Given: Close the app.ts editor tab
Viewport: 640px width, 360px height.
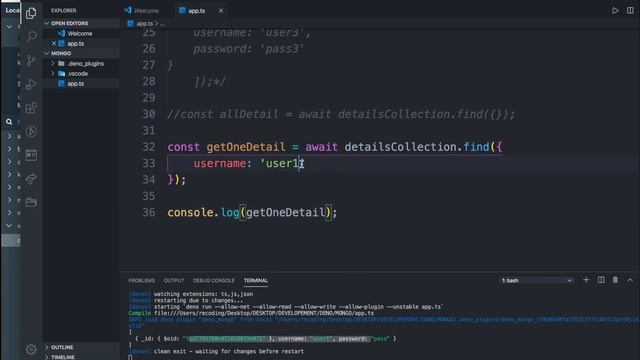Looking at the screenshot, I should click(221, 11).
